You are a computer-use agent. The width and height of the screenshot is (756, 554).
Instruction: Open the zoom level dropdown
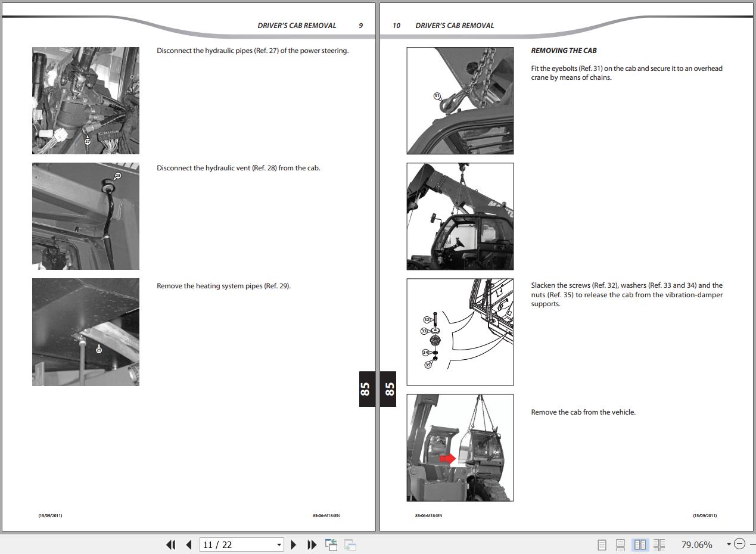pos(728,544)
